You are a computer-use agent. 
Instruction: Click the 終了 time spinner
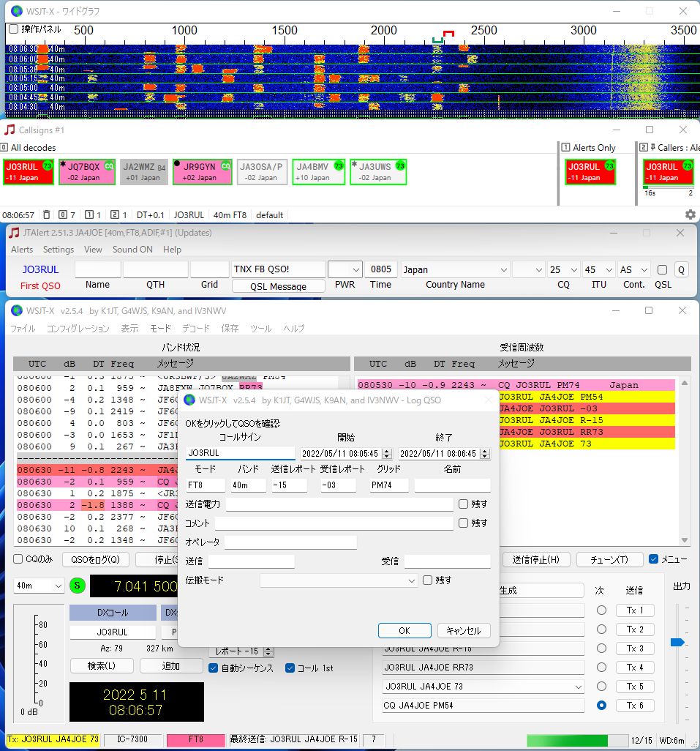coord(485,454)
